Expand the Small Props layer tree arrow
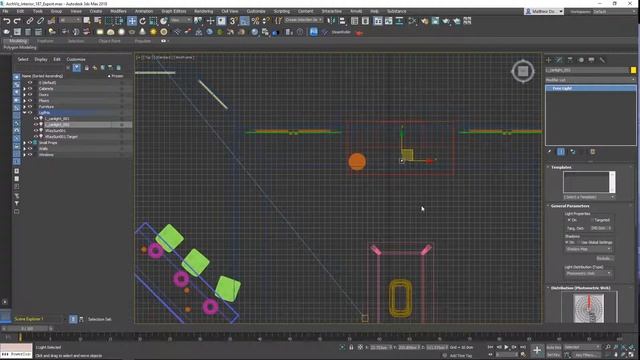The image size is (640, 360). [x=24, y=143]
